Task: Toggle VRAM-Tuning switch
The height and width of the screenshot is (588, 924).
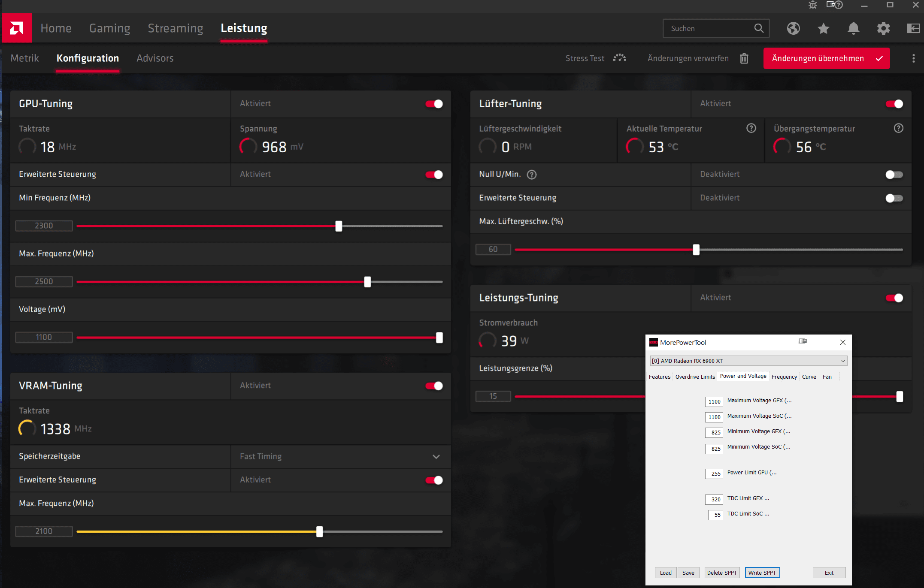Action: 434,386
